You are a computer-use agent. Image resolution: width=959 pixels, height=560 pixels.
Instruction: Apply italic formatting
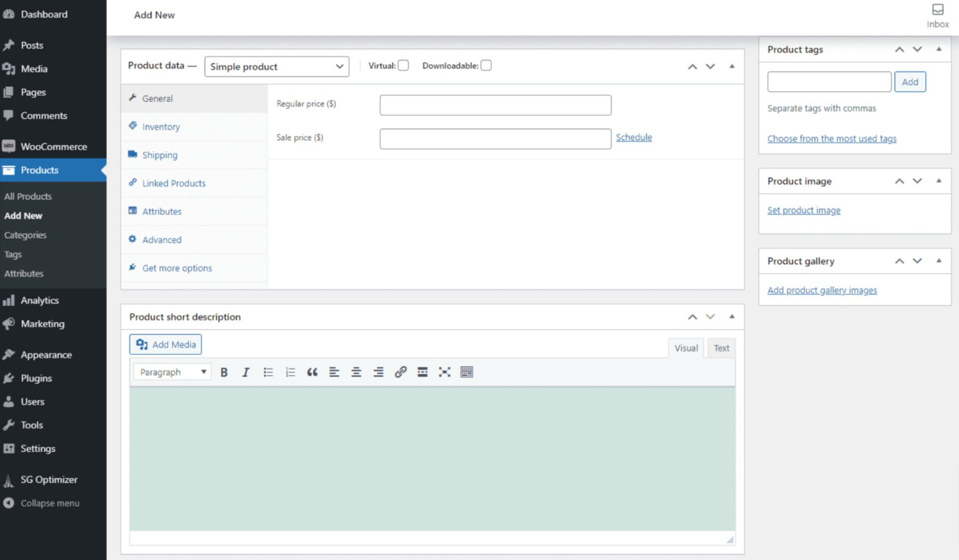pyautogui.click(x=246, y=372)
